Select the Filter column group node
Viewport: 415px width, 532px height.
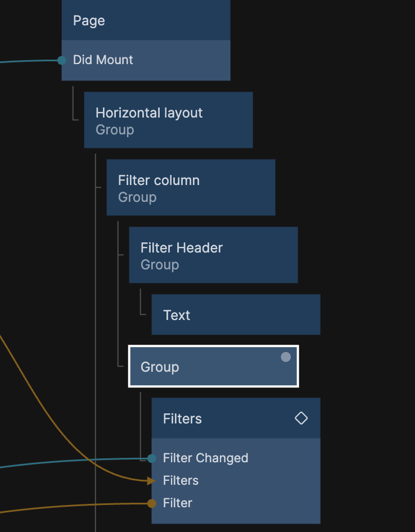[191, 188]
